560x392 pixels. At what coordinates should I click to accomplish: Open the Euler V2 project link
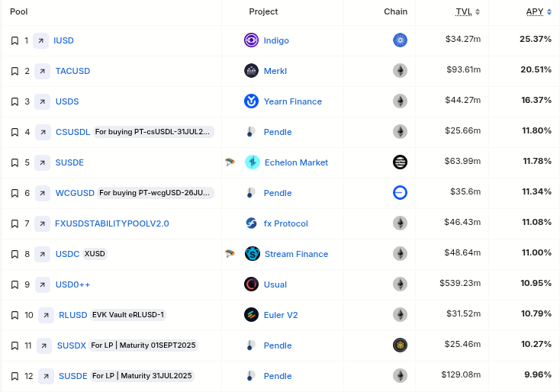coord(281,315)
